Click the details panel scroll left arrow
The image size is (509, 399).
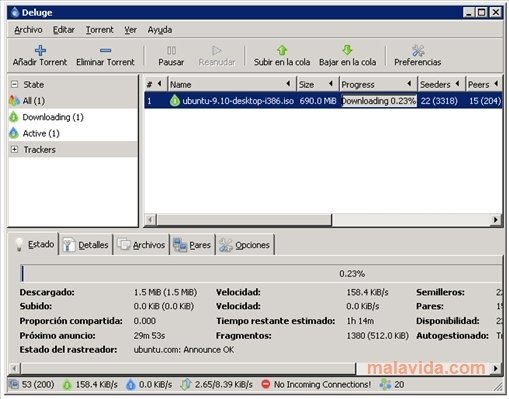click(x=14, y=368)
